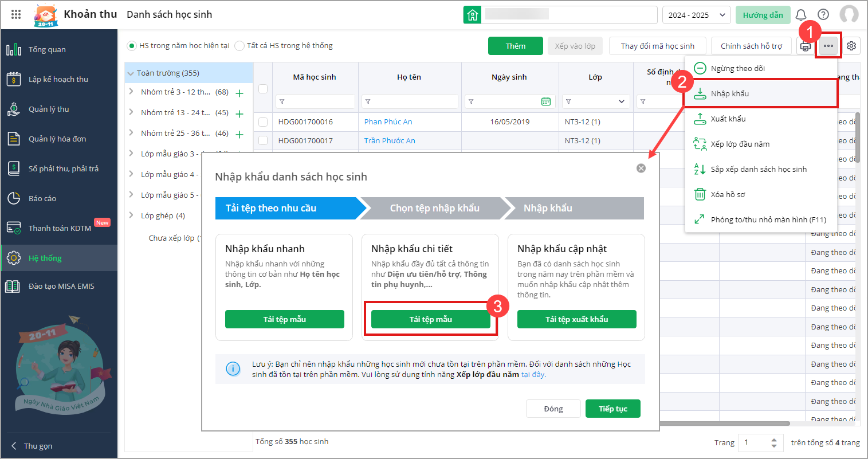Collapse the Toàn trường (355) tree node

click(x=131, y=73)
